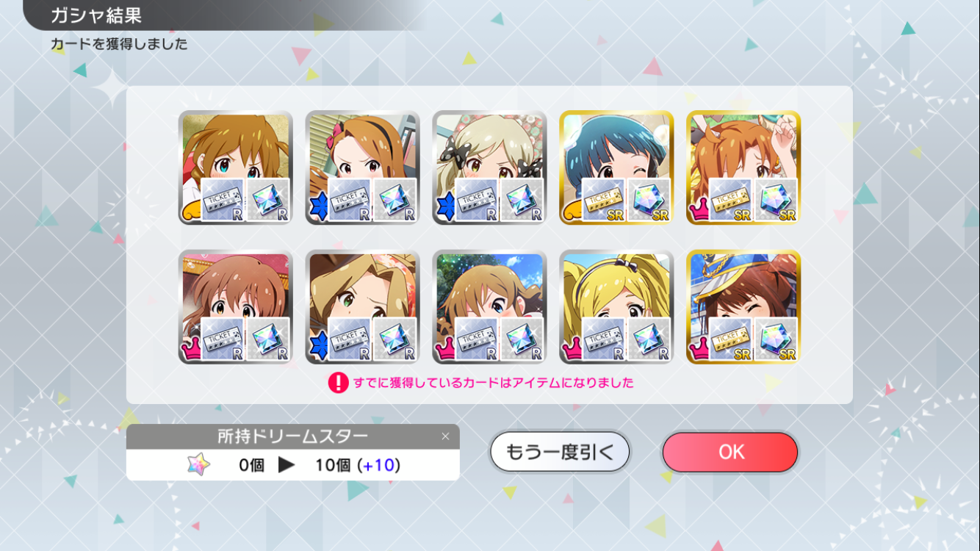Screen dimensions: 980x551
Task: Click the Dream Star icon
Action: pos(198,464)
